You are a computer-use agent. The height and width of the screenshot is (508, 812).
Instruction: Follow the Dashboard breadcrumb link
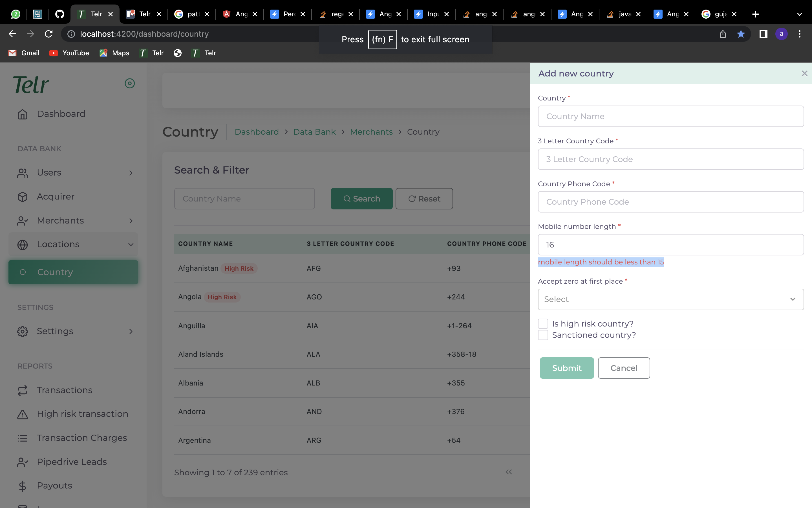tap(257, 132)
